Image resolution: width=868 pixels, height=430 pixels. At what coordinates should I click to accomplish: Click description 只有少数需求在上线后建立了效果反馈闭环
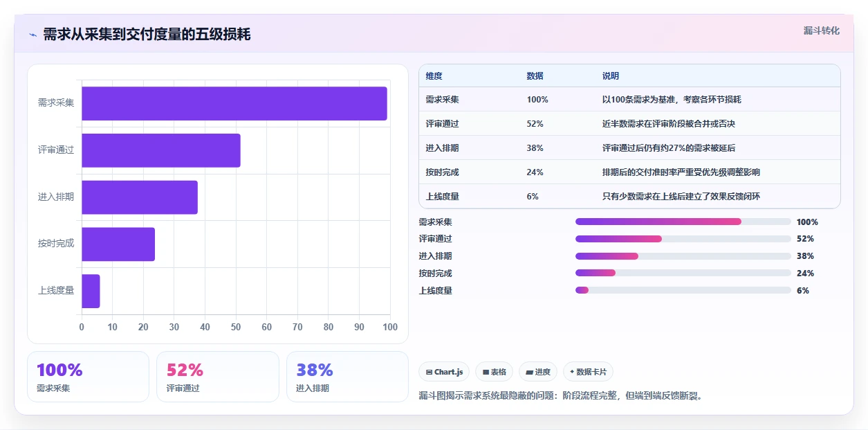pos(681,197)
